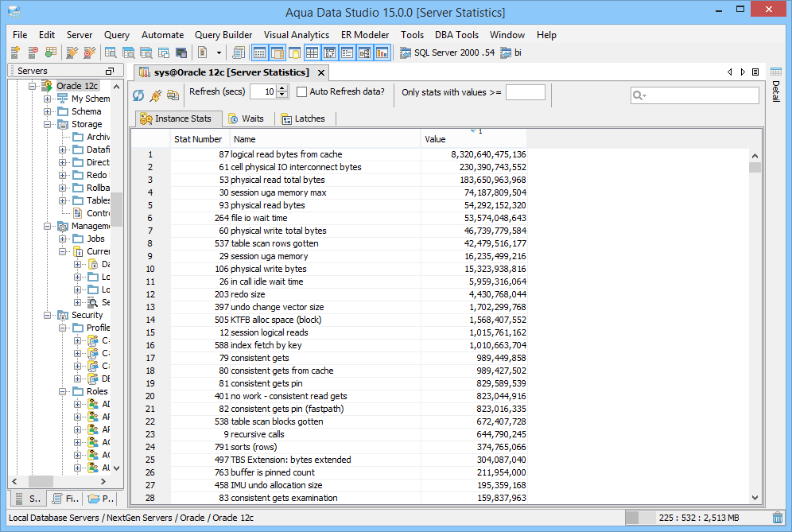Toggle the hierarchy diagram view toolbar button
Screen dimensions: 792x532
click(x=365, y=52)
